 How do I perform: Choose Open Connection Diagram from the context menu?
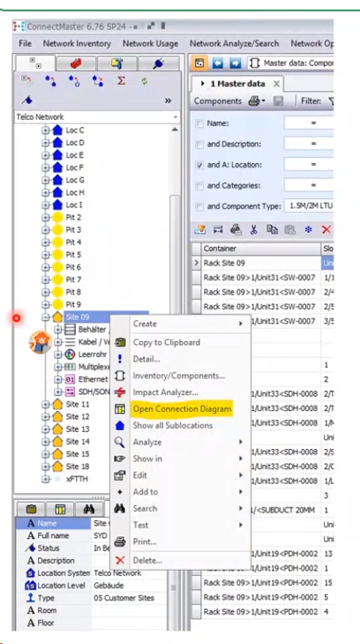(182, 409)
